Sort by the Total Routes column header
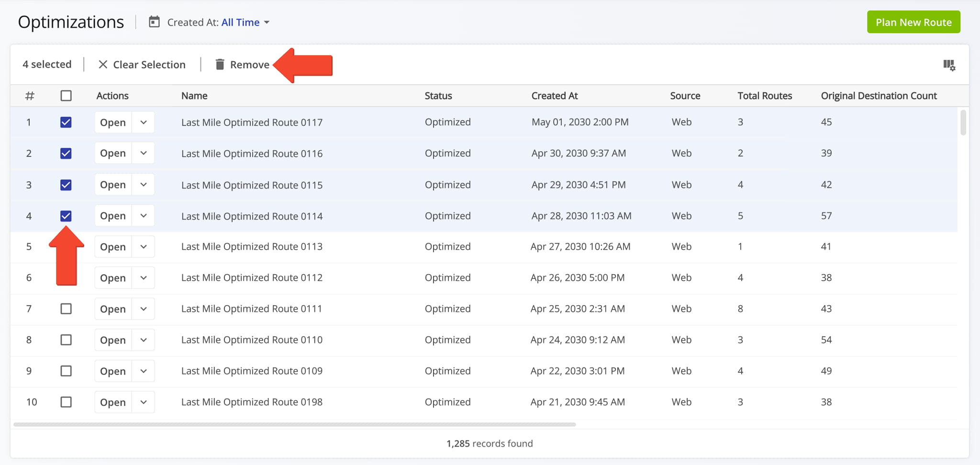980x465 pixels. coord(765,96)
